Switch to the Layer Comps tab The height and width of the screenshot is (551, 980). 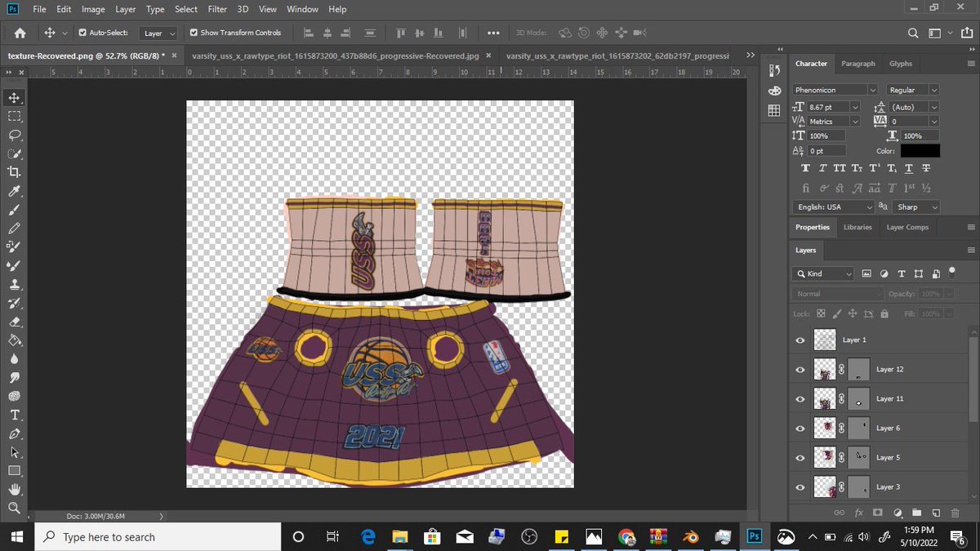coord(907,227)
